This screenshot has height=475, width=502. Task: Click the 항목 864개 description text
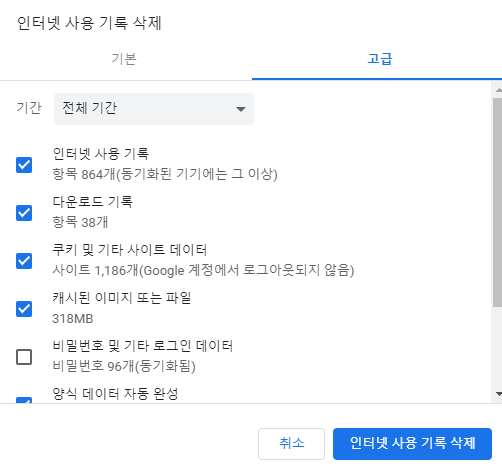[x=165, y=174]
